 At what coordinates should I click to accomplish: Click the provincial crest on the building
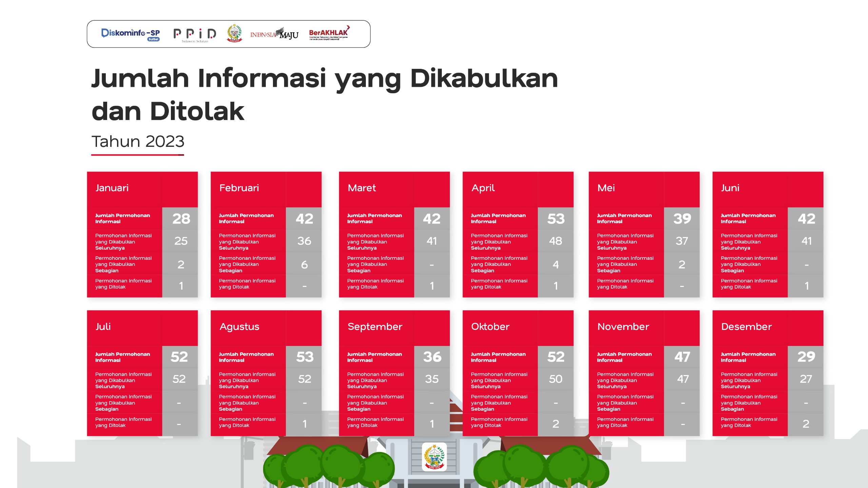pos(434,457)
